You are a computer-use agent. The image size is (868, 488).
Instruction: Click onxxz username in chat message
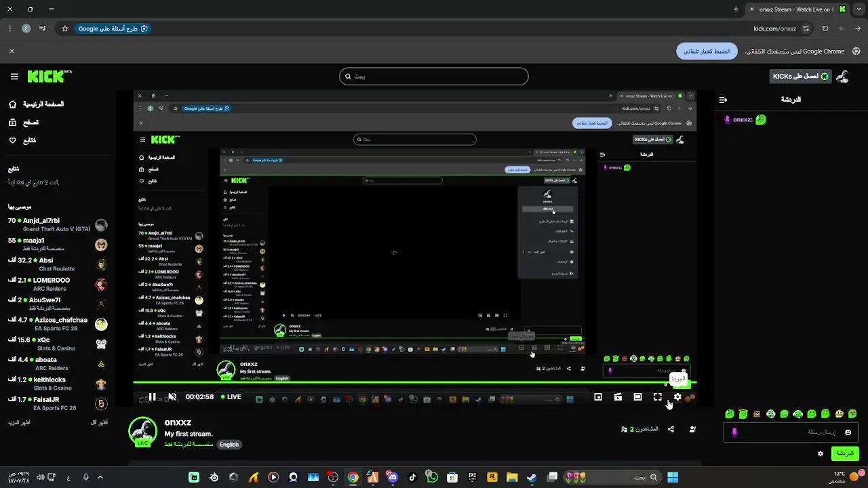(743, 120)
